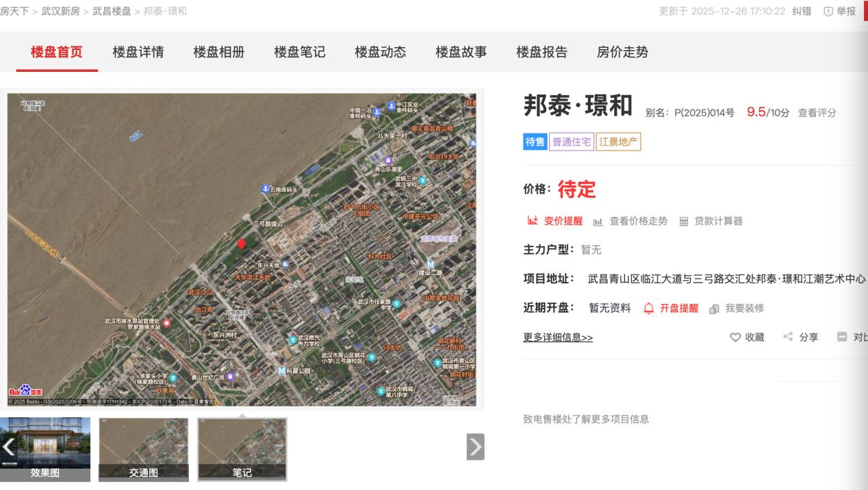The height and width of the screenshot is (490, 868).
Task: Click the bell icon for 开盘提醒
Action: tap(648, 308)
